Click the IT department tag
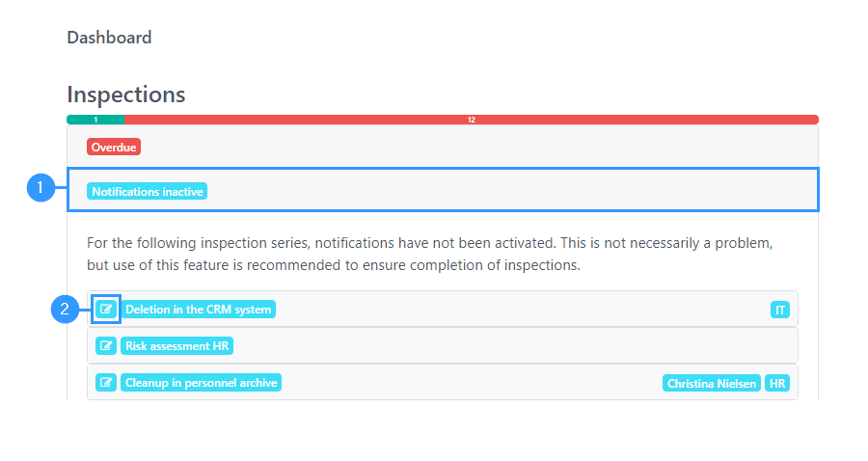 coord(780,310)
